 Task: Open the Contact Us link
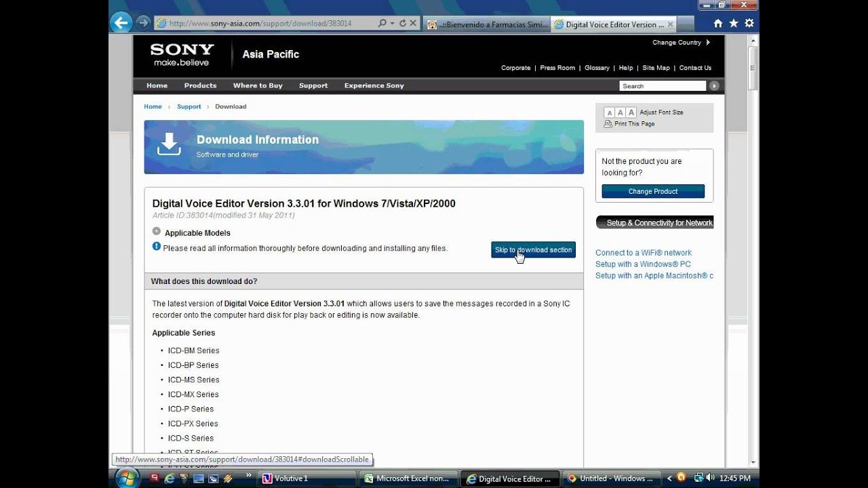[695, 68]
